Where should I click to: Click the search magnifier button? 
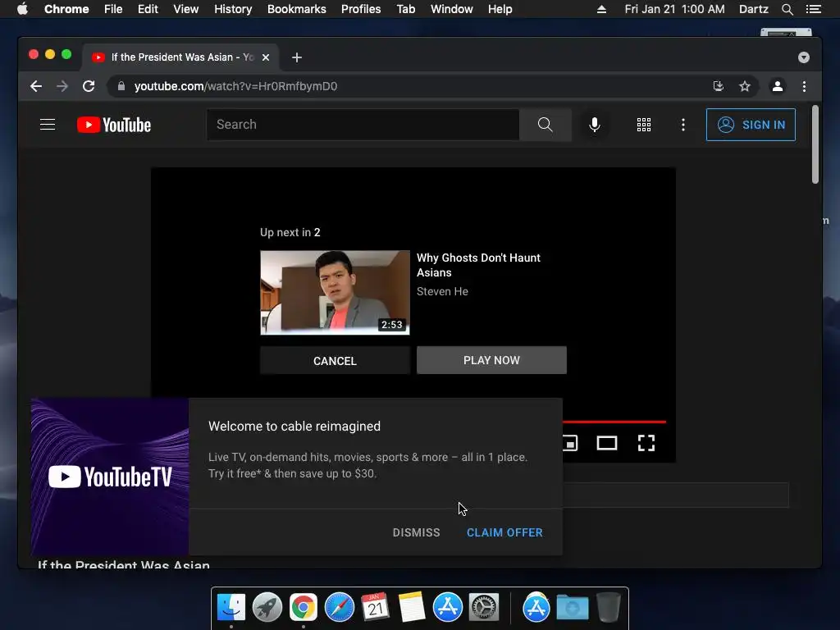(x=545, y=125)
